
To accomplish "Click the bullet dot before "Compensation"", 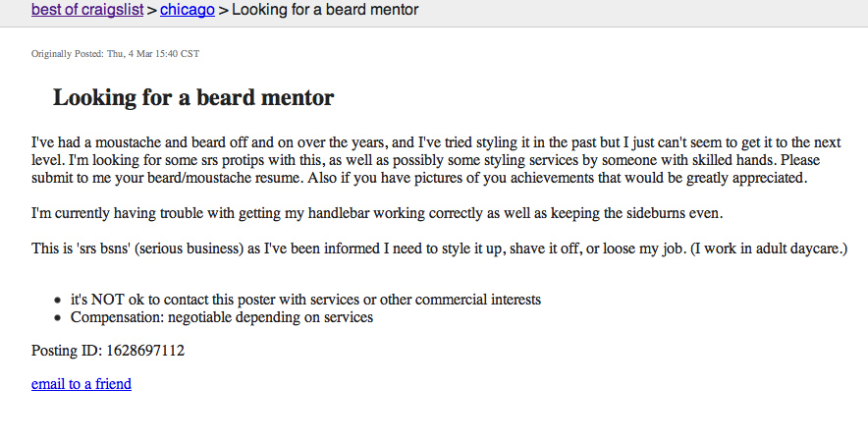I will coord(58,318).
